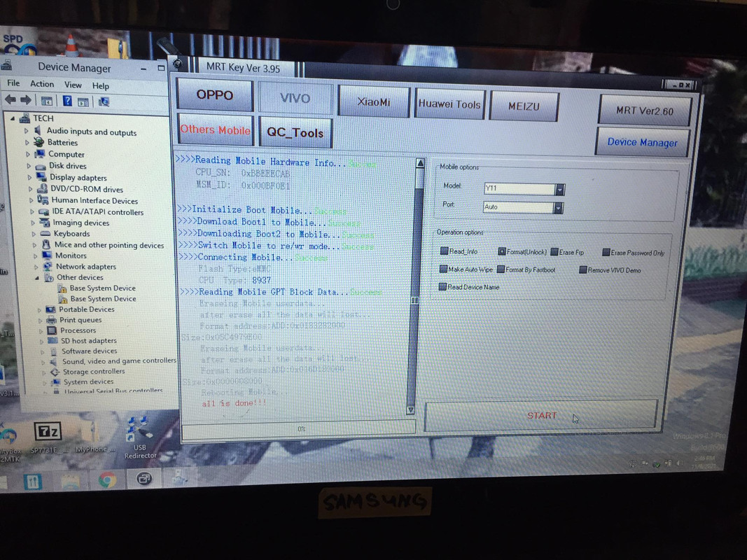Open the Huawei Tools tab
The height and width of the screenshot is (560, 747).
pos(449,104)
